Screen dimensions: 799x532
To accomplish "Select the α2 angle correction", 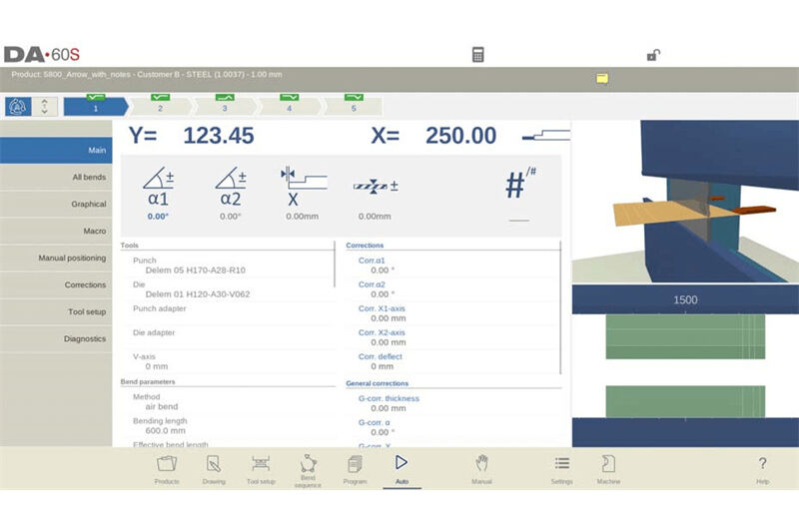I will [x=231, y=196].
